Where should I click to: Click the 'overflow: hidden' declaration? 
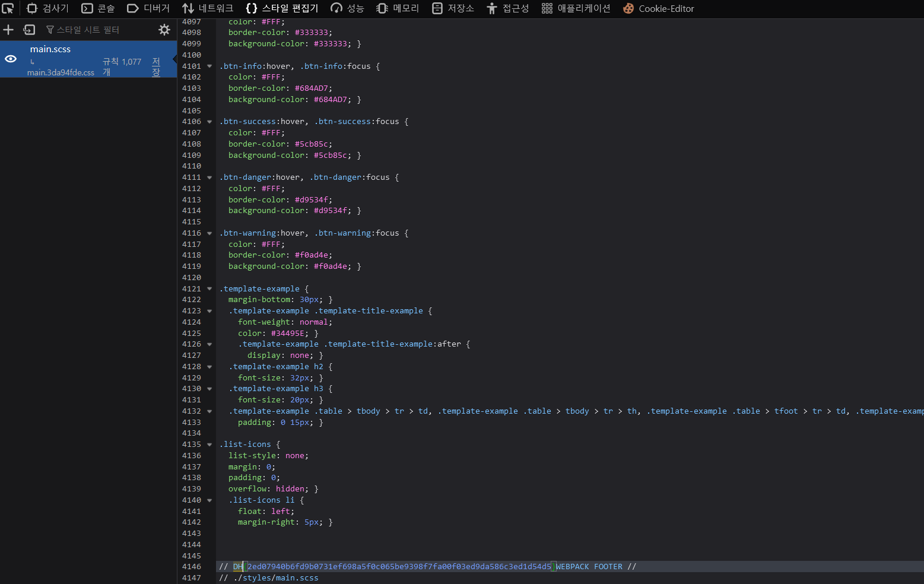coord(268,489)
